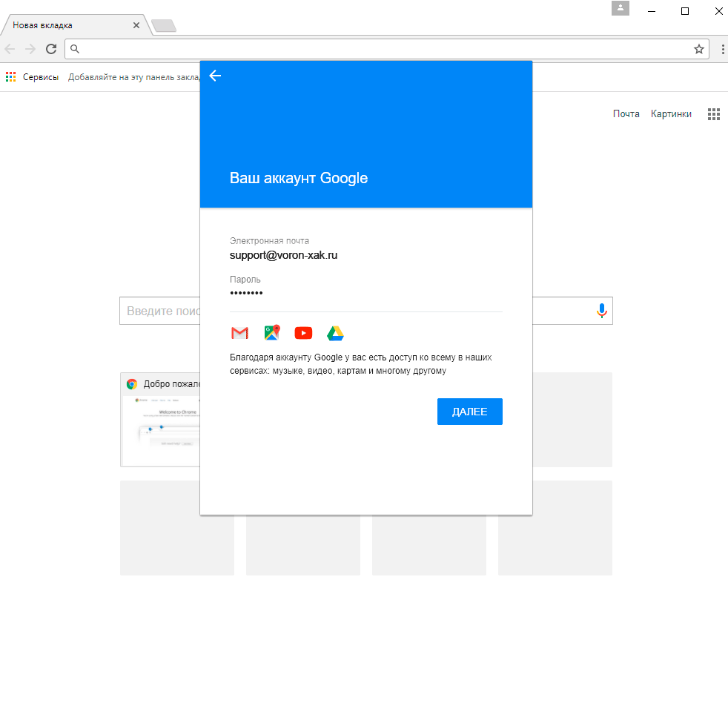Click the ДАЛЕЕ button

469,412
